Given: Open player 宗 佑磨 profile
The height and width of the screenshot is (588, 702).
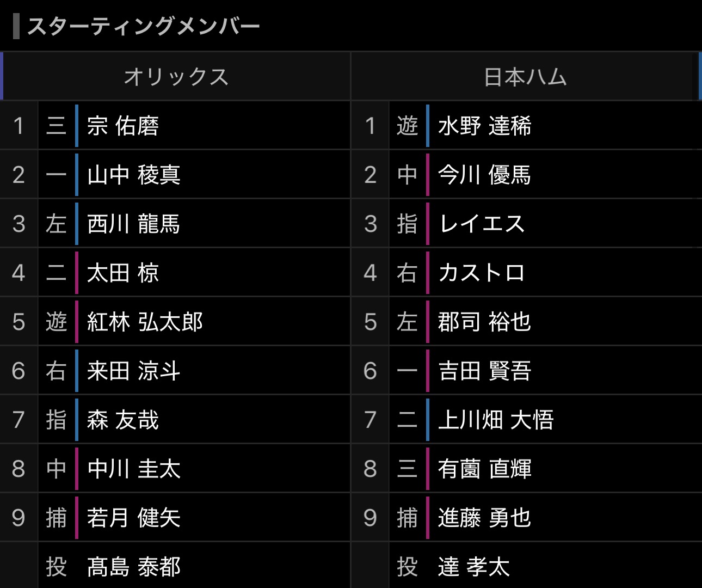Looking at the screenshot, I should coord(123,126).
